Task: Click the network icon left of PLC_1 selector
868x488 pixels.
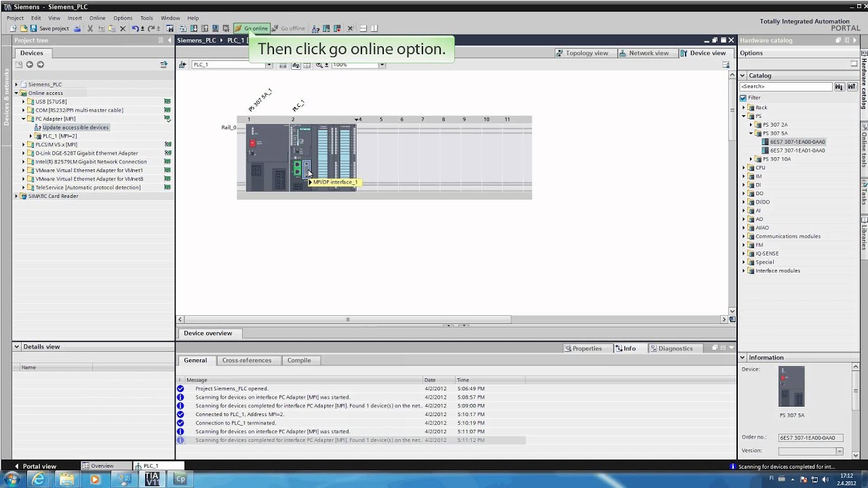Action: (182, 64)
